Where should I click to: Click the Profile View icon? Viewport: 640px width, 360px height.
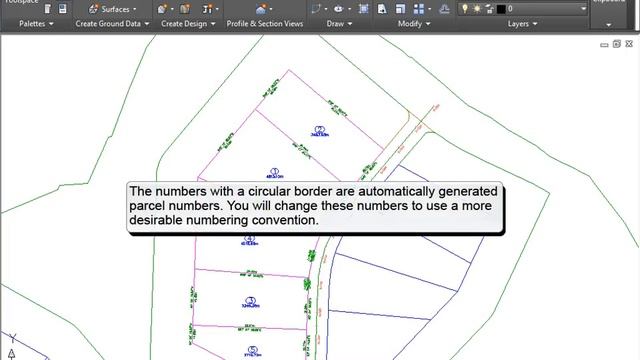click(261, 9)
